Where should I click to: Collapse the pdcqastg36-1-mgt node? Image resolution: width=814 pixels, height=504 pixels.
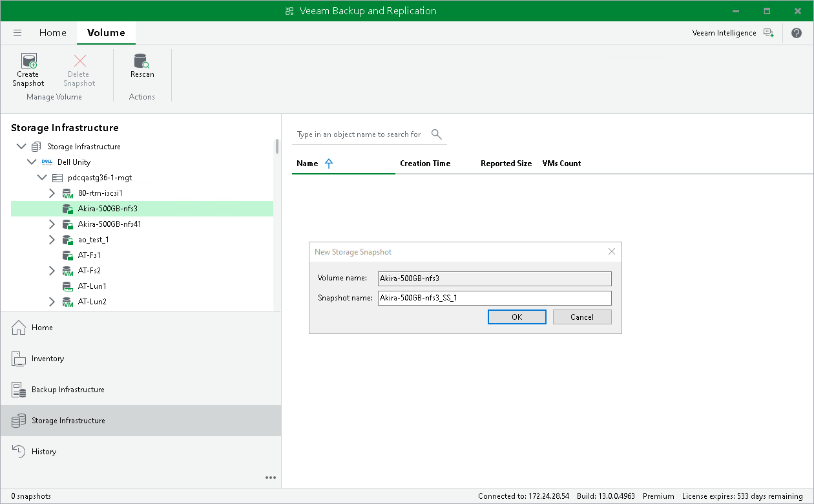point(42,178)
